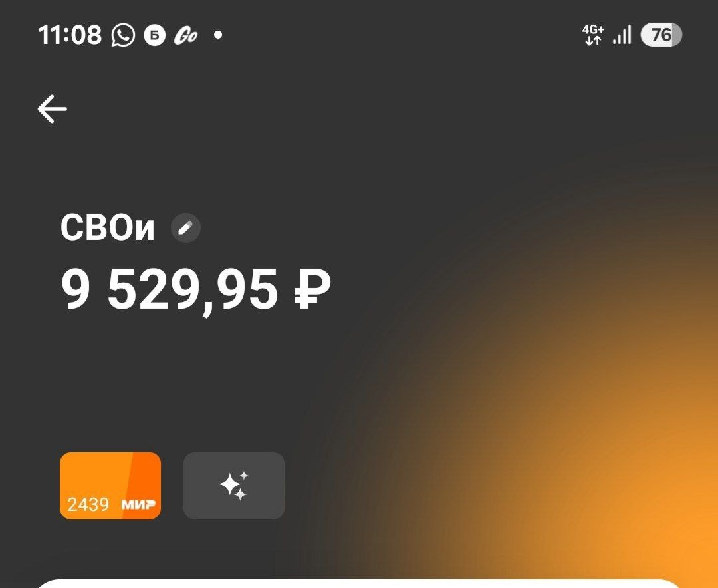Screen dimensions: 718x588
Task: Tap the white bottom sheet edge
Action: click(x=359, y=584)
